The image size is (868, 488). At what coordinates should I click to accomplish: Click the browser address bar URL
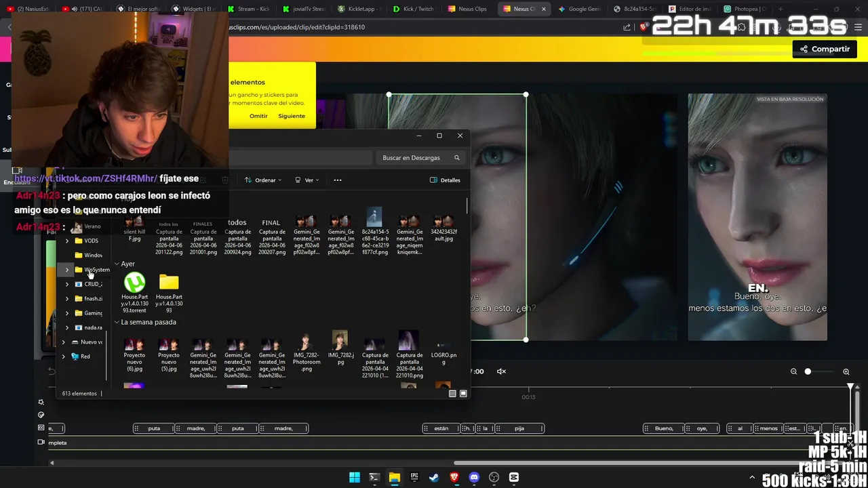297,27
